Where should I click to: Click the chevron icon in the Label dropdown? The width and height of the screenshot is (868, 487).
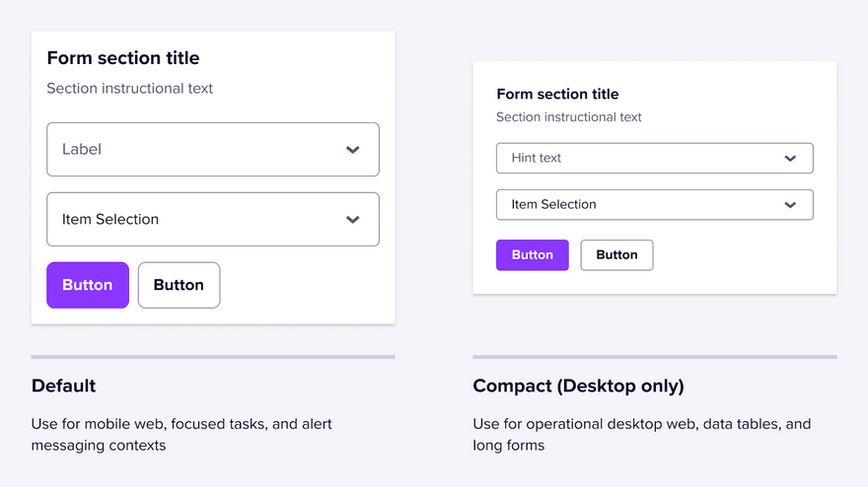point(353,150)
